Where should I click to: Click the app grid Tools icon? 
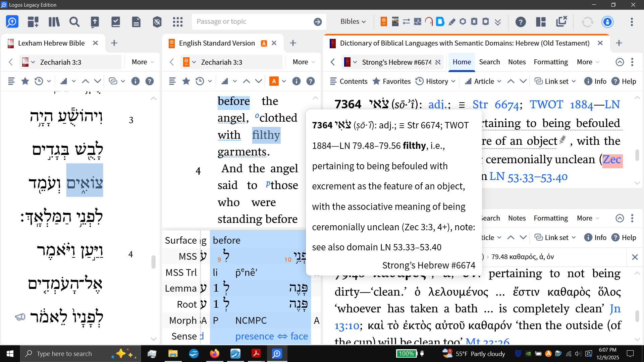click(177, 22)
